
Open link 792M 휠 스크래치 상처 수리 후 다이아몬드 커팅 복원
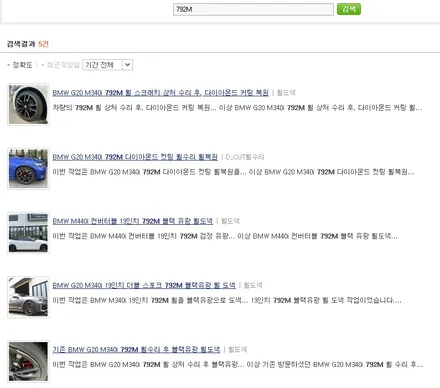click(x=160, y=93)
